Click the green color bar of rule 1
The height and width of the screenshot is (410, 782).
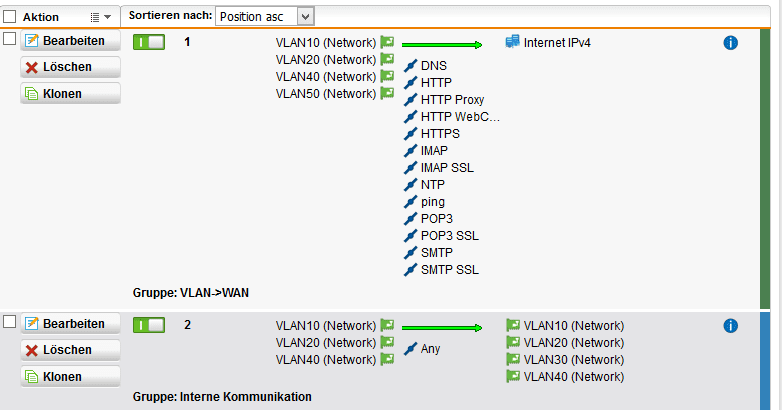765,170
